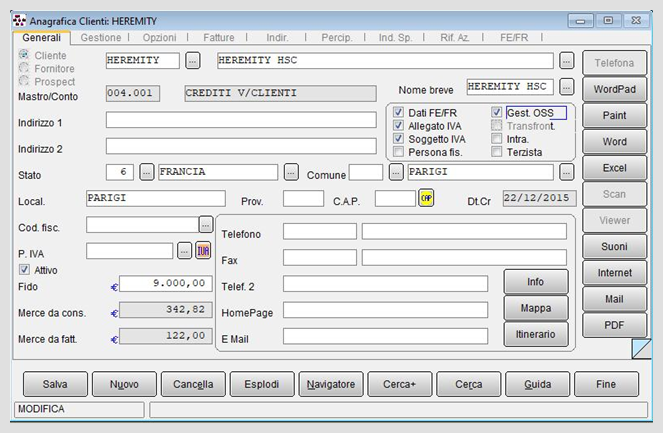The height and width of the screenshot is (433, 663).
Task: Switch to the Gestione tab
Action: pos(101,38)
